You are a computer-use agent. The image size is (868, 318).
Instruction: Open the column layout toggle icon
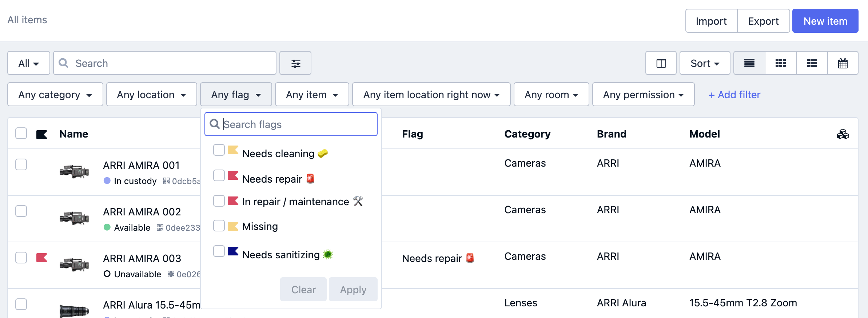click(661, 63)
